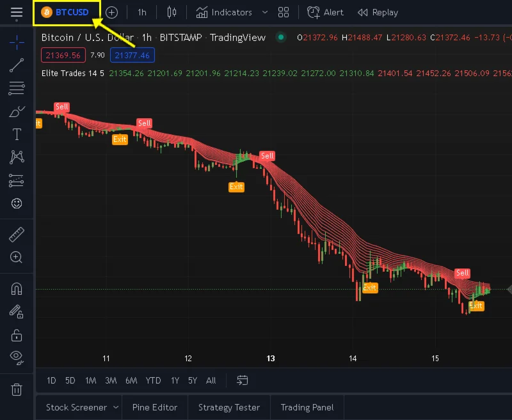
Task: Select the brush drawing tool
Action: tap(17, 111)
